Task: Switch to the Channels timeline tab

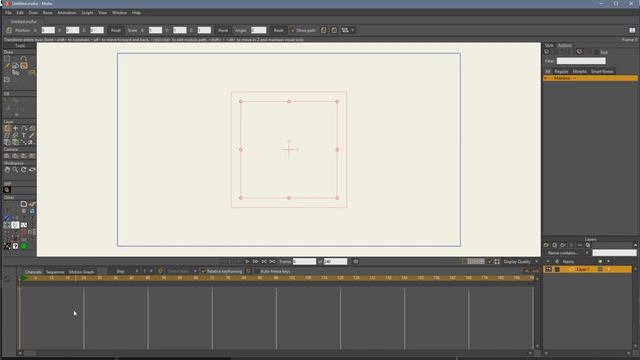Action: [x=33, y=272]
